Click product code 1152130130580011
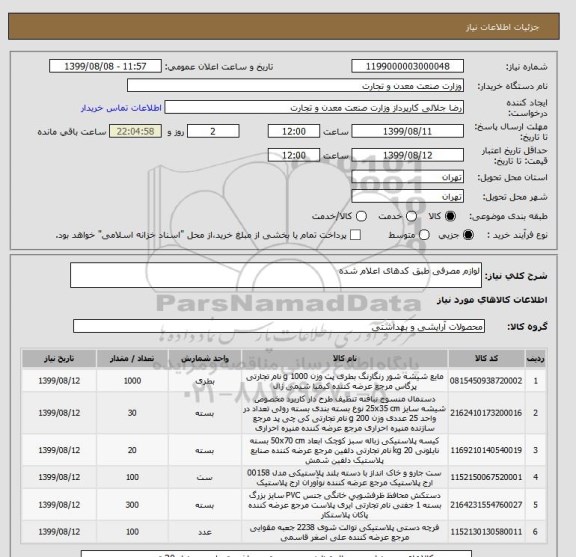This screenshot has height=557, width=576. coord(486,532)
